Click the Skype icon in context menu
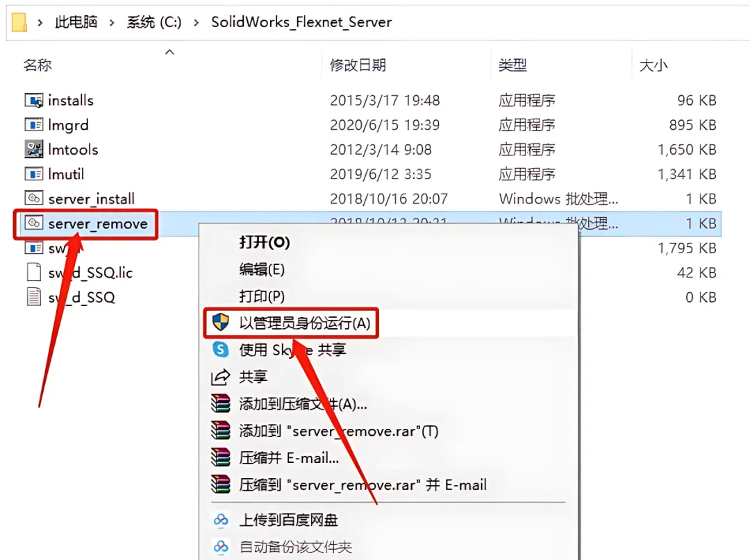The image size is (750, 560). [x=221, y=350]
